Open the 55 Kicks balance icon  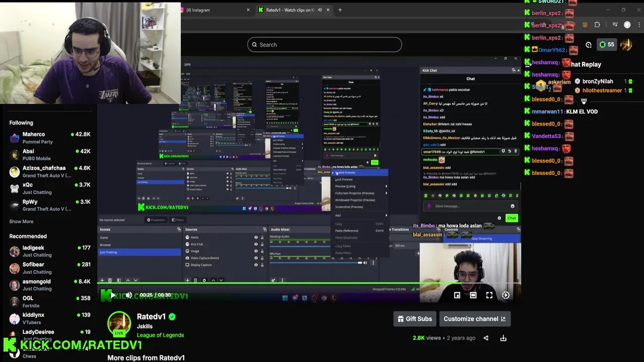tap(606, 44)
